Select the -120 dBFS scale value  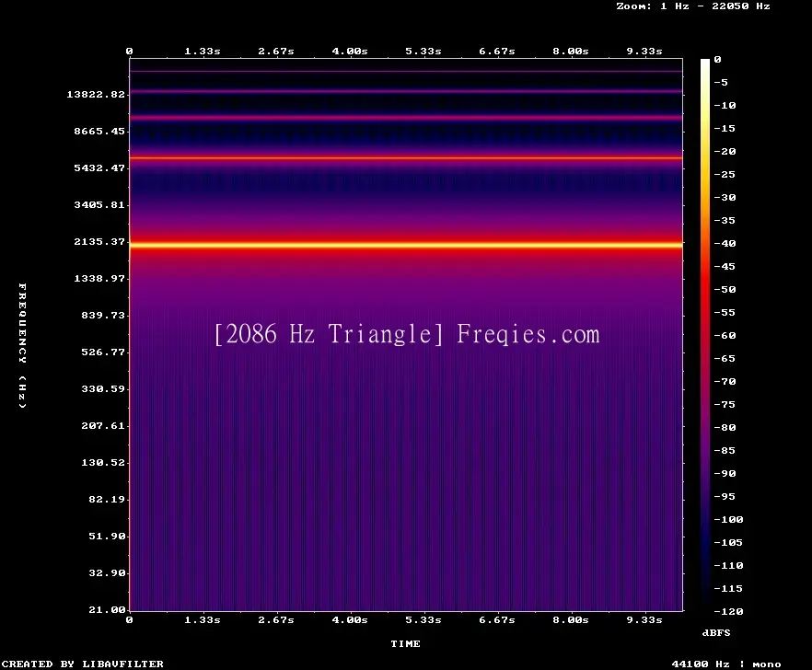[x=728, y=611]
